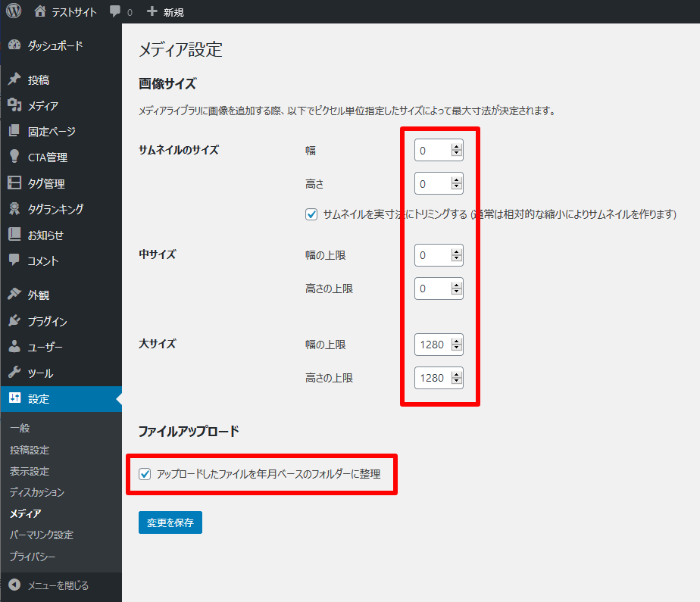Open the 表示設定 submenu
700x602 pixels.
pos(30,471)
